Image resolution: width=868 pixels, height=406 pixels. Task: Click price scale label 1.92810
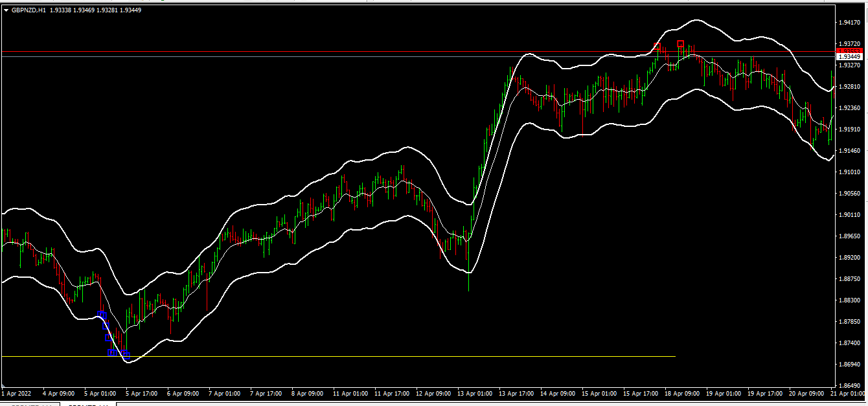point(849,87)
